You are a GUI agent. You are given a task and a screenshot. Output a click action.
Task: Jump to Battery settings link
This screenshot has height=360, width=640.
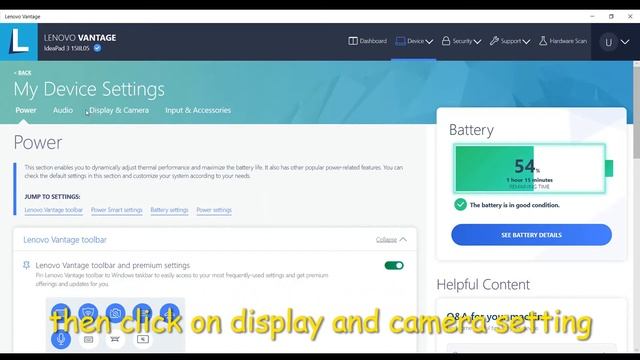tap(169, 210)
